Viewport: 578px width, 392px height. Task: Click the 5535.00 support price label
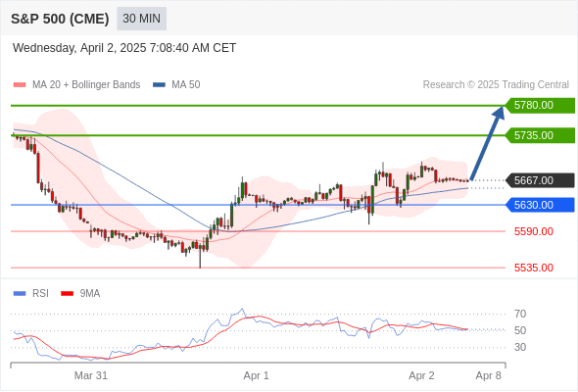[534, 268]
